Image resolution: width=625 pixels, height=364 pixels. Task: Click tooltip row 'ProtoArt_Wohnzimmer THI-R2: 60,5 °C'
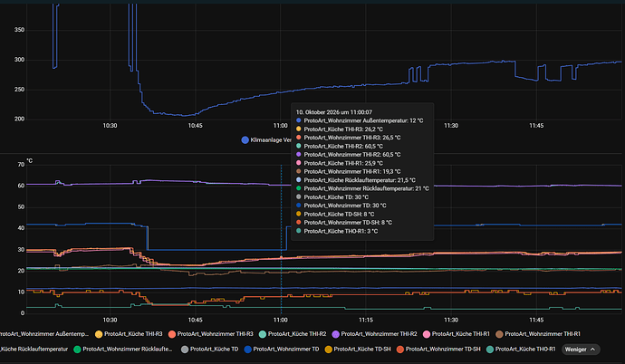click(x=349, y=155)
